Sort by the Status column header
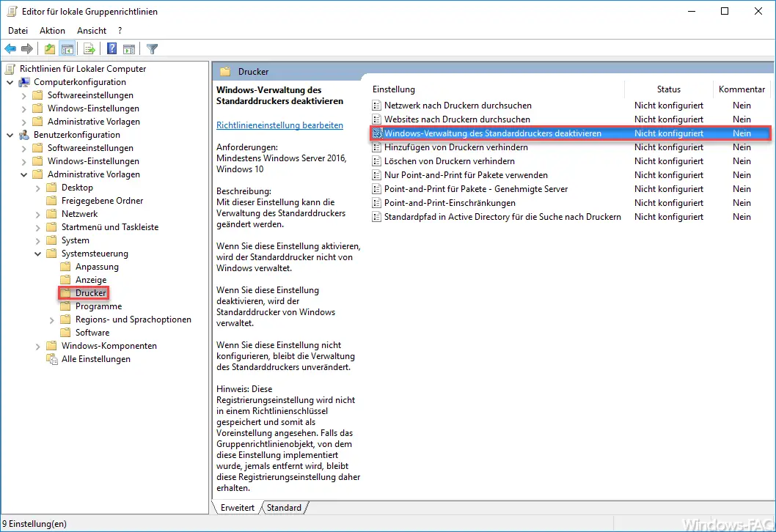Viewport: 776px width, 532px height. [x=669, y=89]
